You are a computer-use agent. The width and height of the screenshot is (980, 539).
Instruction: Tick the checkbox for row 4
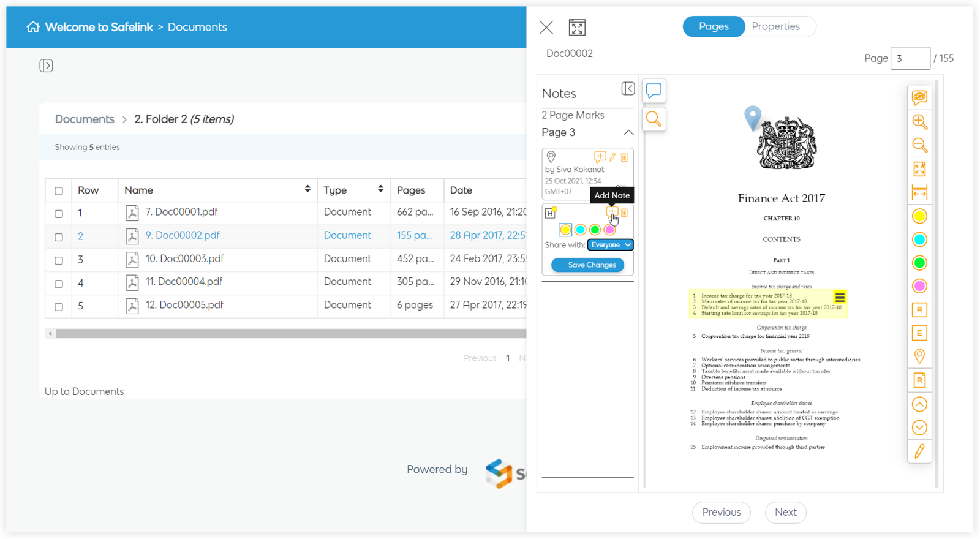59,284
